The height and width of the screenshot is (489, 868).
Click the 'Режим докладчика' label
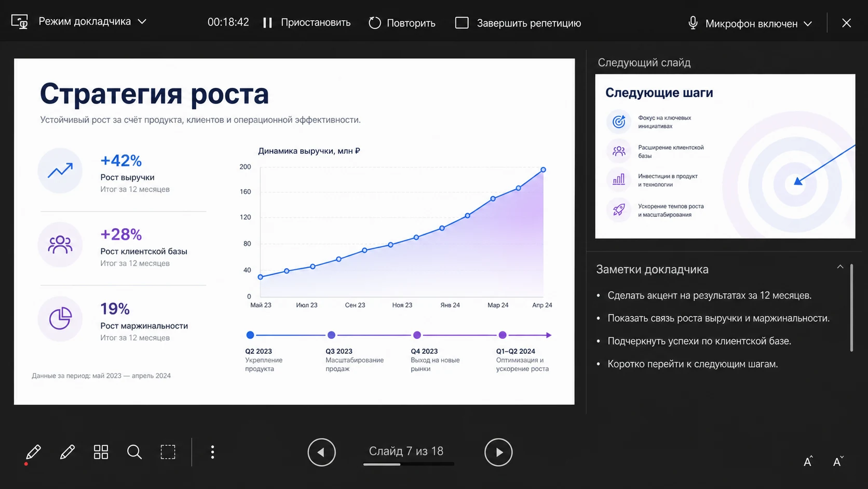85,21
